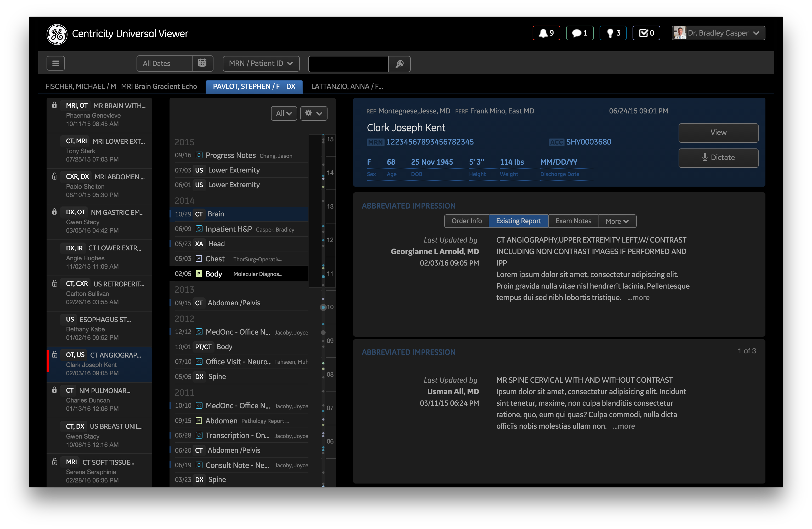Click lock icon on MR BRAIN WITH row
Image resolution: width=812 pixels, height=529 pixels.
pyautogui.click(x=55, y=105)
